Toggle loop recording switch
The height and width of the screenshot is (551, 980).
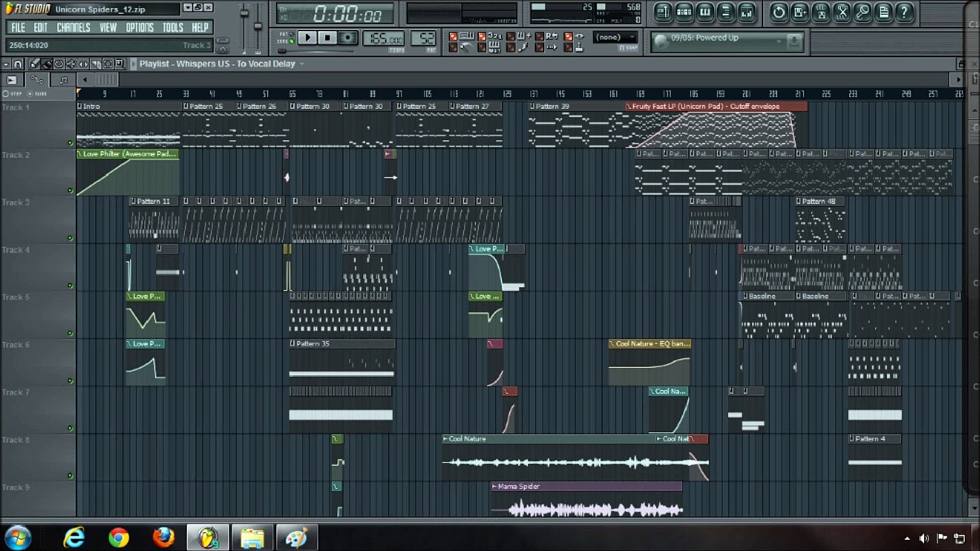pyautogui.click(x=539, y=37)
